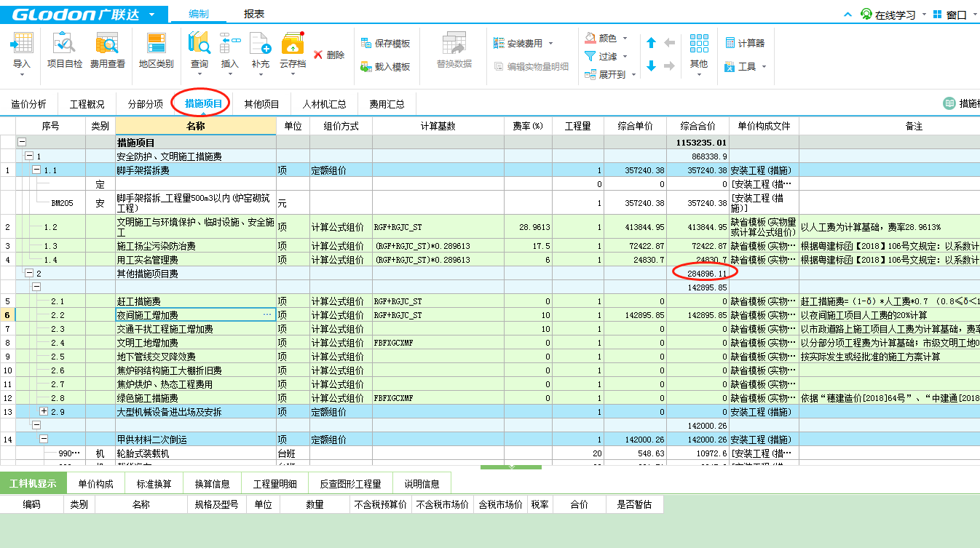Viewport: 980px width, 548px height.
Task: Open the 人材机汇总 tab
Action: click(x=324, y=104)
